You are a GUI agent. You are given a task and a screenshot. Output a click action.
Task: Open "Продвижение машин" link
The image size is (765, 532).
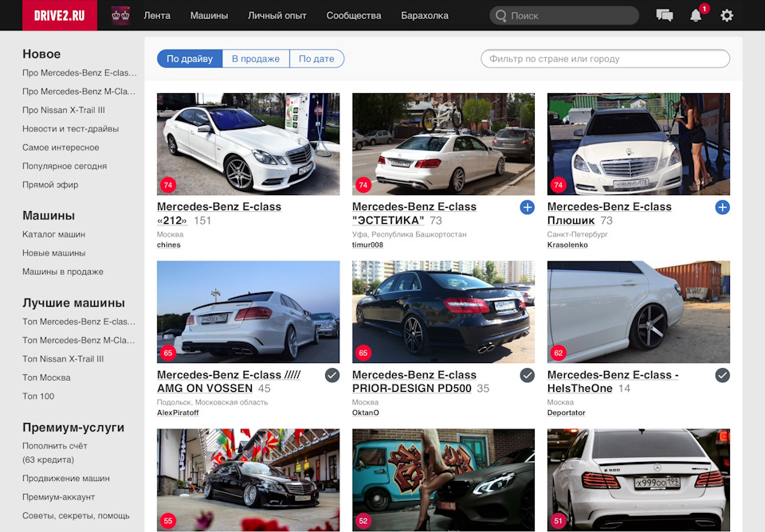66,479
